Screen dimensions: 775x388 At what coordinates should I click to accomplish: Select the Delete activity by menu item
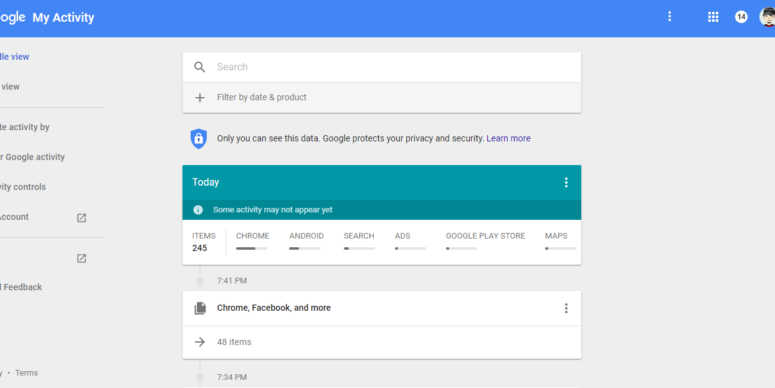pos(25,127)
